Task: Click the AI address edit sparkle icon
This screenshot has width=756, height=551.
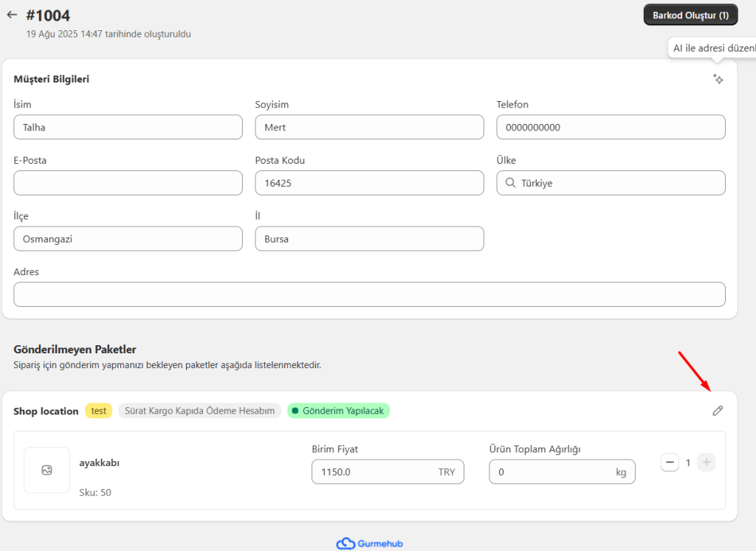Action: pos(718,79)
